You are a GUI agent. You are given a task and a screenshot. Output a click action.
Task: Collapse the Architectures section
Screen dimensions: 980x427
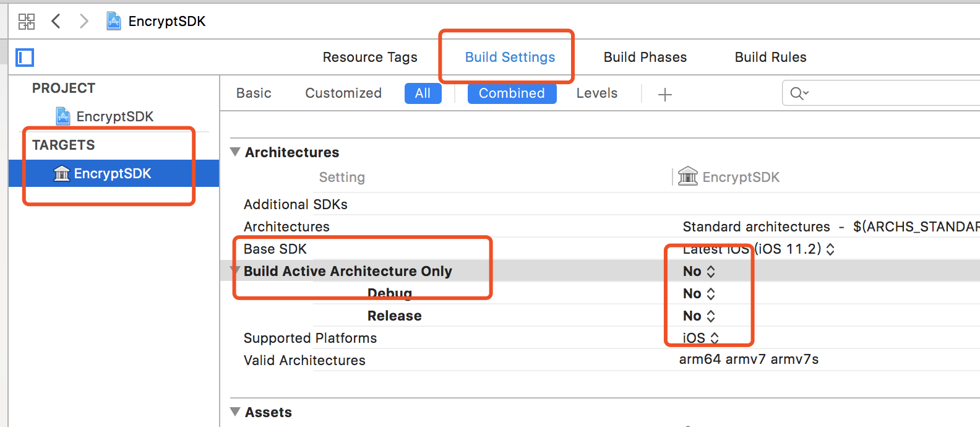click(x=235, y=152)
